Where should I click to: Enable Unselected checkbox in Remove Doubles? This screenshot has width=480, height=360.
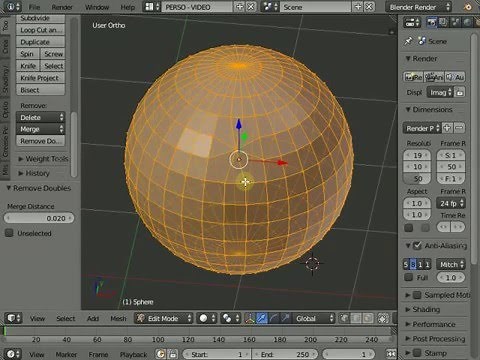(9, 233)
